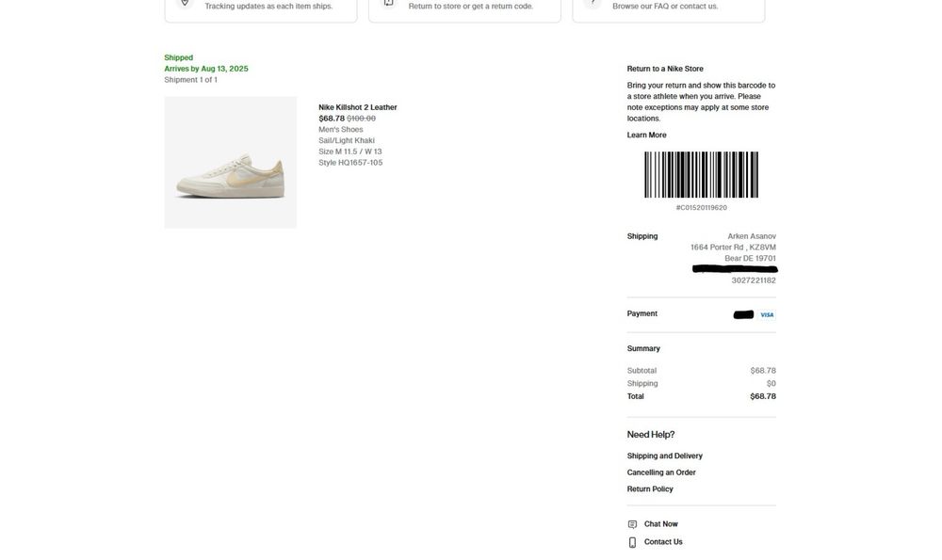942x560 pixels.
Task: Click the Visa card logo
Action: tap(767, 314)
